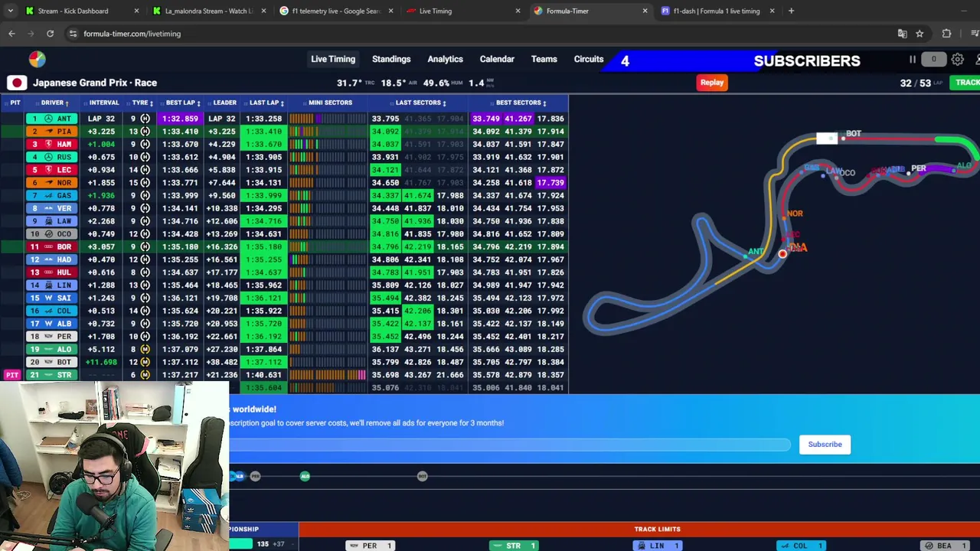The image size is (980, 551).
Task: Select the LEC driver badge in position 5
Action: click(x=51, y=170)
